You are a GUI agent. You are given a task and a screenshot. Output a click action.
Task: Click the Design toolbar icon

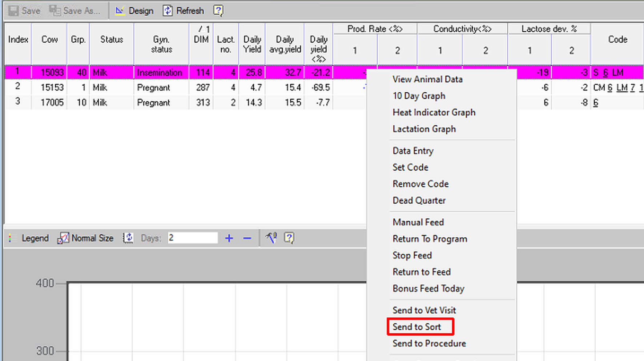point(120,11)
